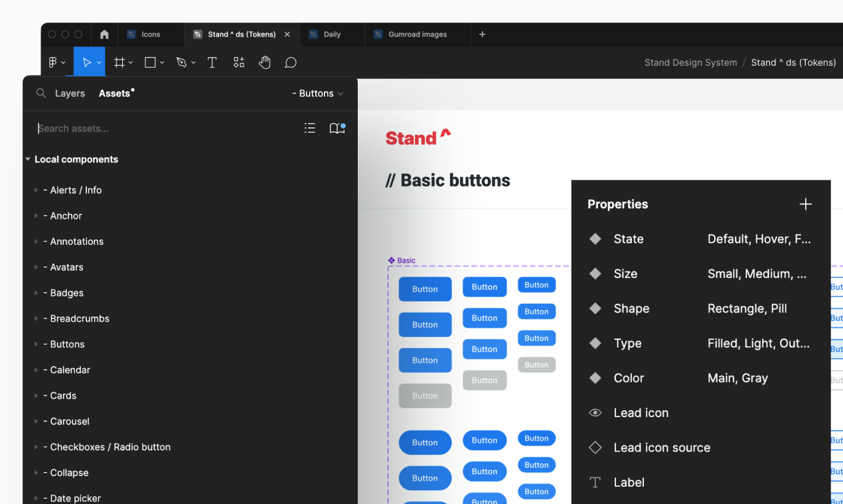Select the // Basic buttons heading
This screenshot has height=504, width=843.
click(448, 180)
